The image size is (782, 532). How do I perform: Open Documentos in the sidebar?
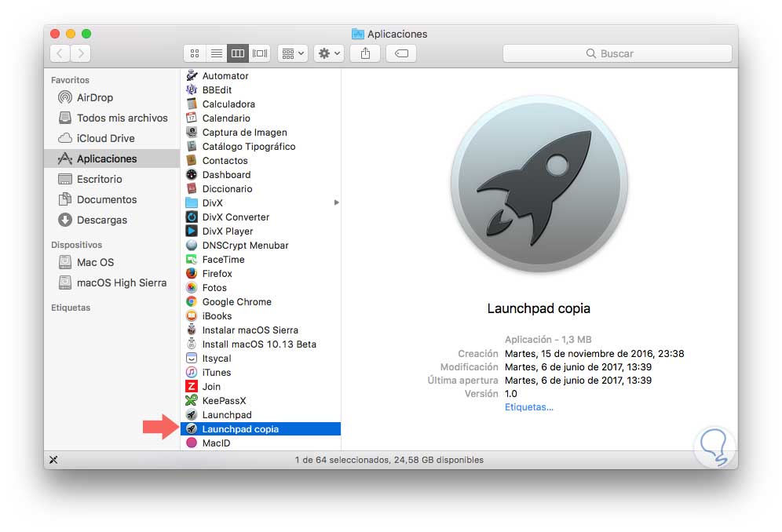[111, 199]
